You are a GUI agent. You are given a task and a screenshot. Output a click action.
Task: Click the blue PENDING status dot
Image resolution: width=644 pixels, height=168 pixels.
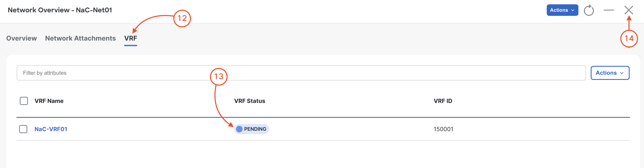click(239, 129)
